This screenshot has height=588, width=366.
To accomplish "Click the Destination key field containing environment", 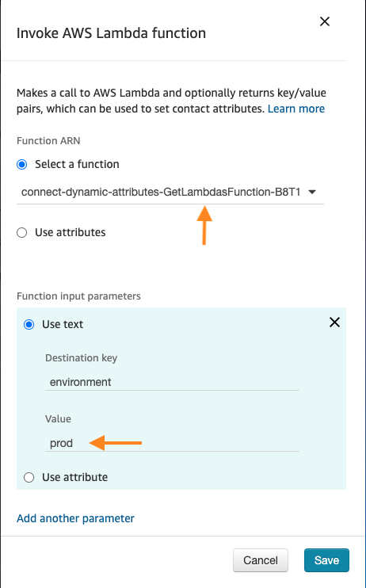I will tap(172, 382).
